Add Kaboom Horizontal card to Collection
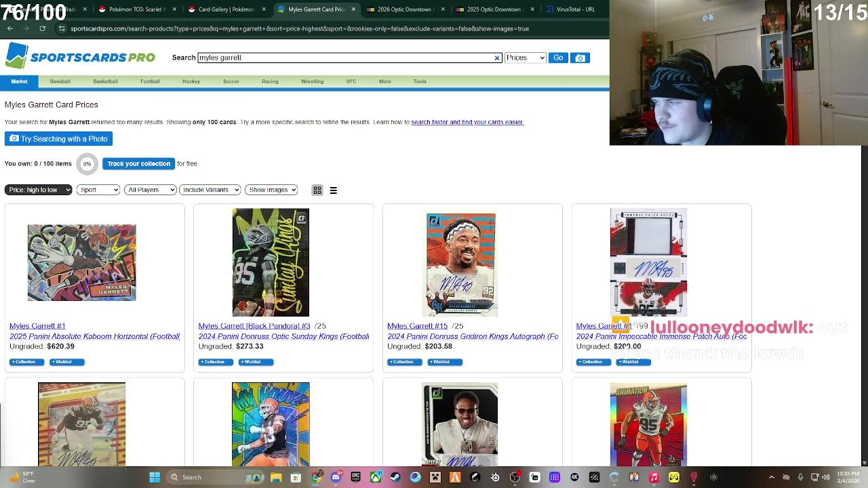Screen dimensions: 868x488 point(26,362)
